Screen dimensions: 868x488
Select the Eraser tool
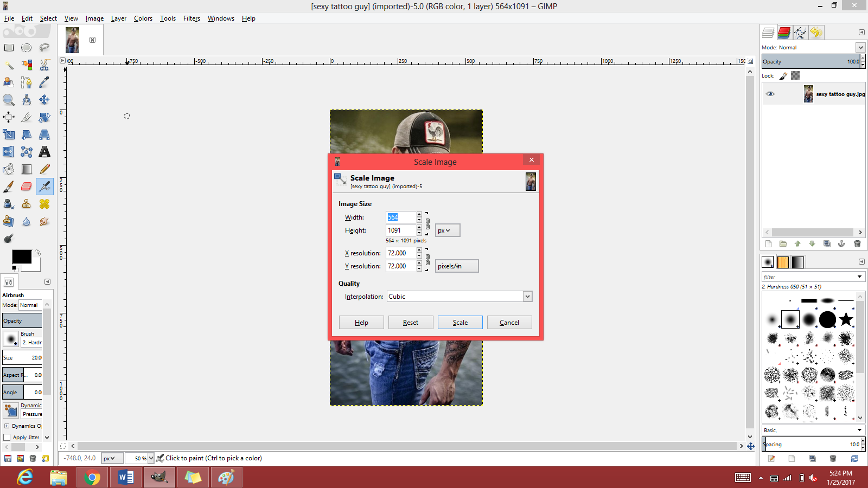26,187
